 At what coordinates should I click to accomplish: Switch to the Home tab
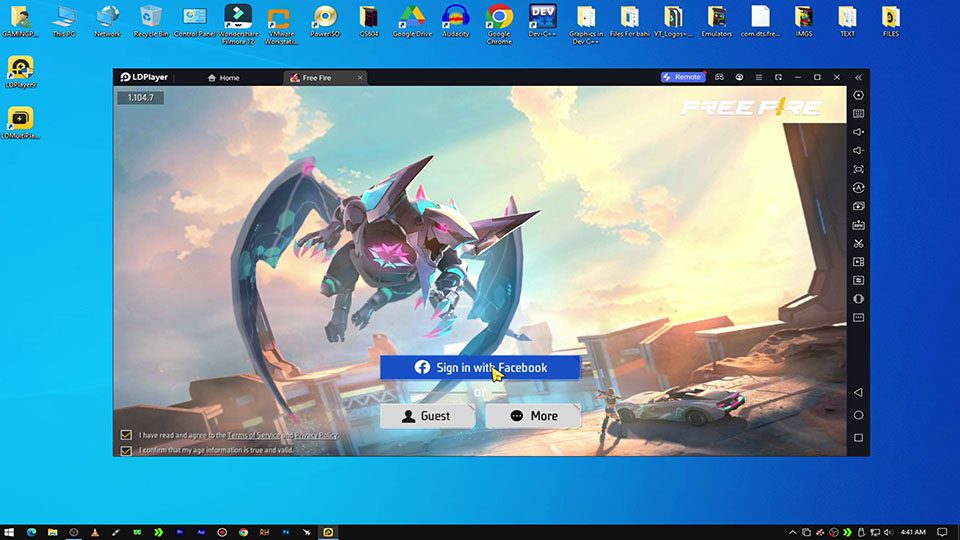[x=223, y=78]
